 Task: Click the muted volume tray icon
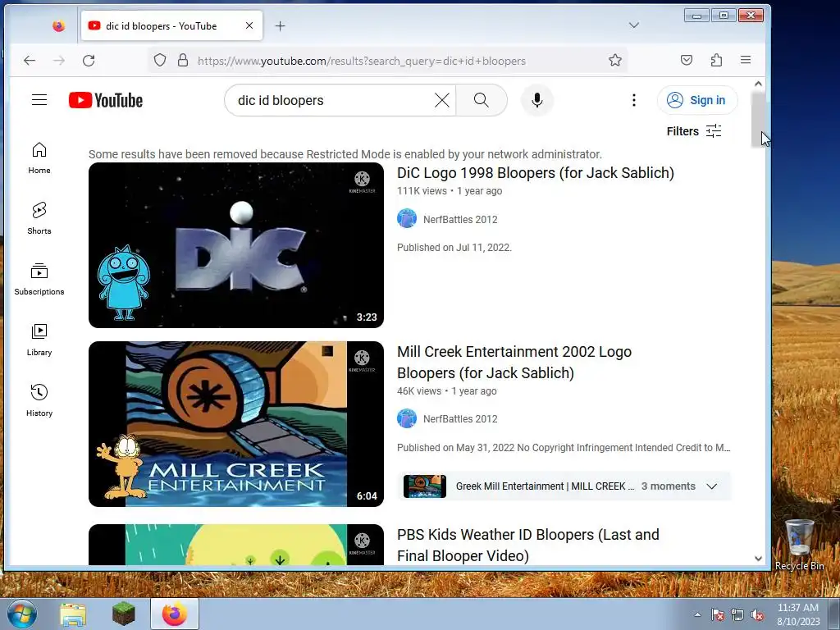(x=757, y=614)
